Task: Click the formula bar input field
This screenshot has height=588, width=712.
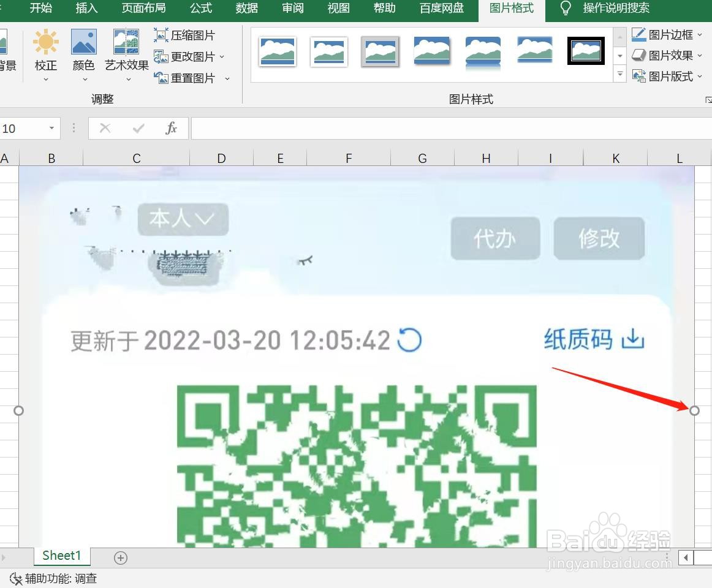Action: point(452,128)
